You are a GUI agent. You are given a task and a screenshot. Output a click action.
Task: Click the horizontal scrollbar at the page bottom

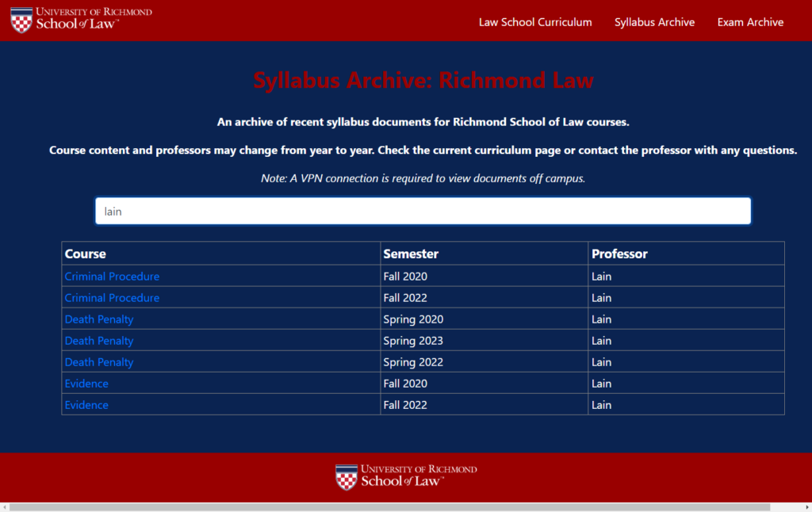[x=389, y=507]
